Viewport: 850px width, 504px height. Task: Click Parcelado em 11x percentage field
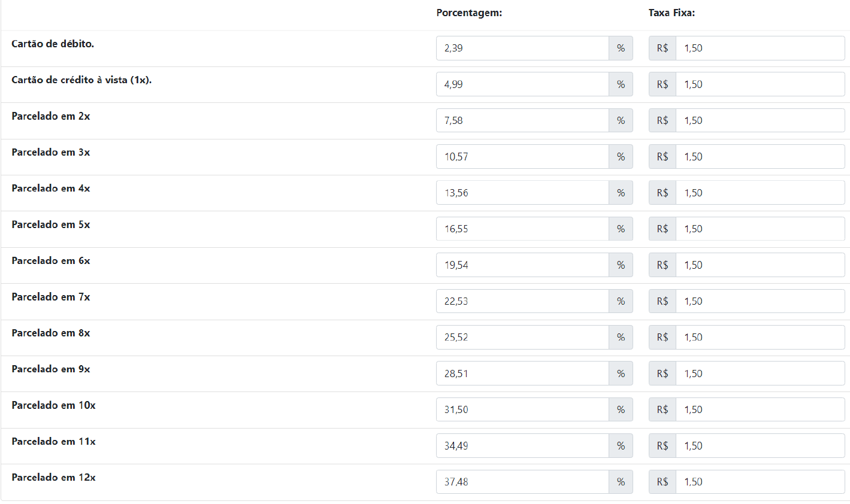[x=522, y=446]
